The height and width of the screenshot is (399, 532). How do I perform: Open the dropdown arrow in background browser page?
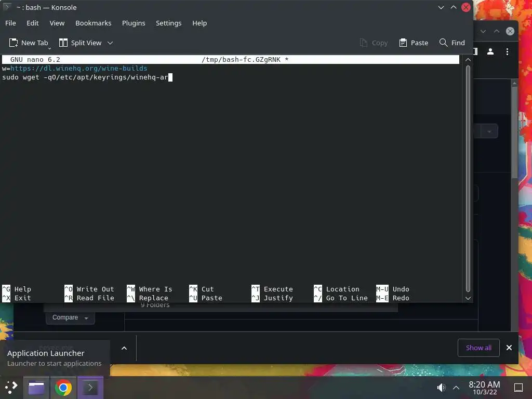tap(489, 131)
